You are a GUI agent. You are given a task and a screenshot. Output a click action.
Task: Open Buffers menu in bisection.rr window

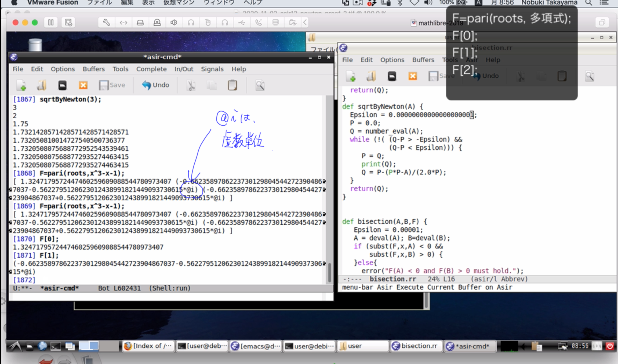423,60
